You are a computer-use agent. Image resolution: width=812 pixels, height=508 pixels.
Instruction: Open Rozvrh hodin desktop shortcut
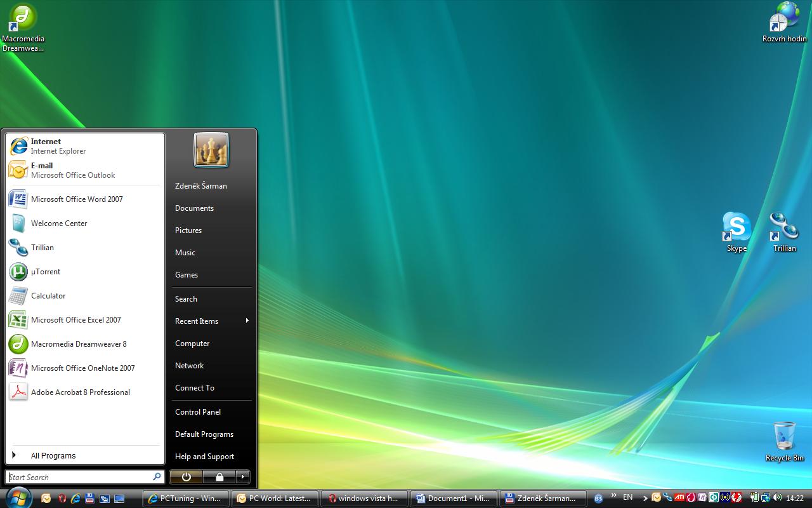tap(785, 23)
